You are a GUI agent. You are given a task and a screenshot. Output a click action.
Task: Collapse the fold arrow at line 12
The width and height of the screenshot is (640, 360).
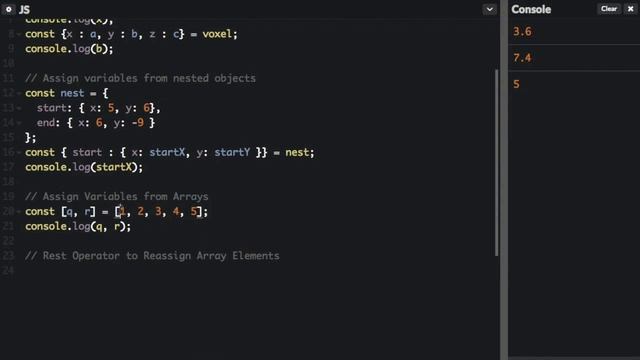19,93
